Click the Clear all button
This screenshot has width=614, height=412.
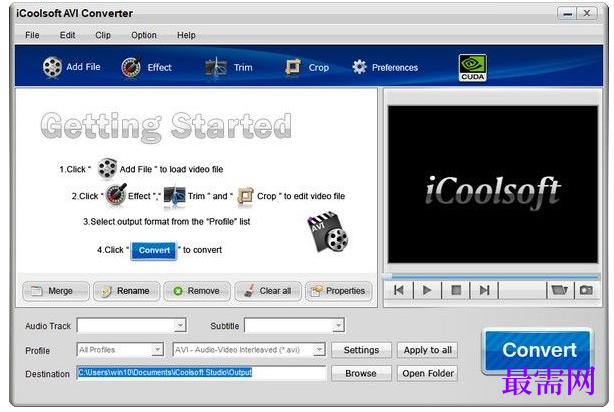coord(268,291)
